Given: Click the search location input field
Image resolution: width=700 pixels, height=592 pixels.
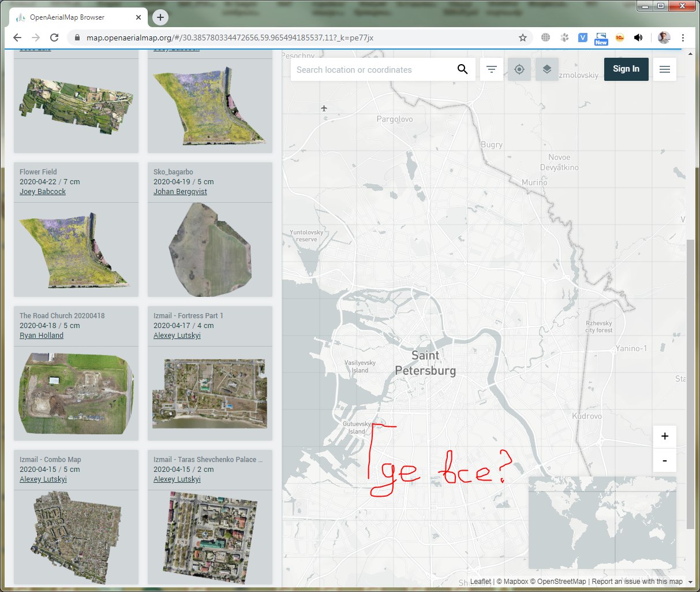Looking at the screenshot, I should (x=373, y=69).
